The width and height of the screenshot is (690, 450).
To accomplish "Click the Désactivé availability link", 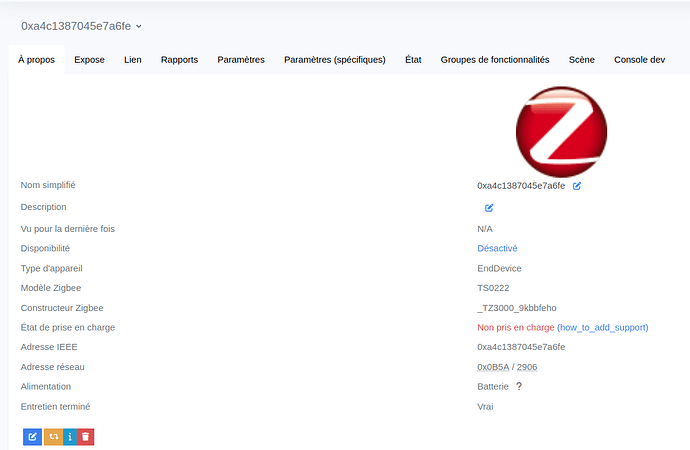I will coord(497,249).
